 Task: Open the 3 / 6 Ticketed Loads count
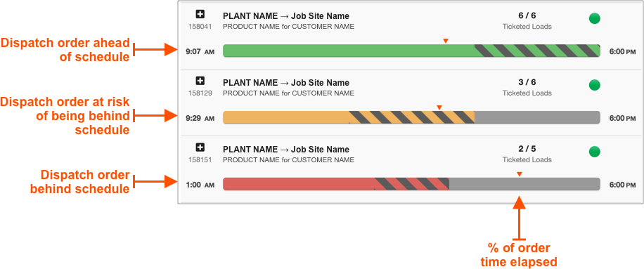527,87
